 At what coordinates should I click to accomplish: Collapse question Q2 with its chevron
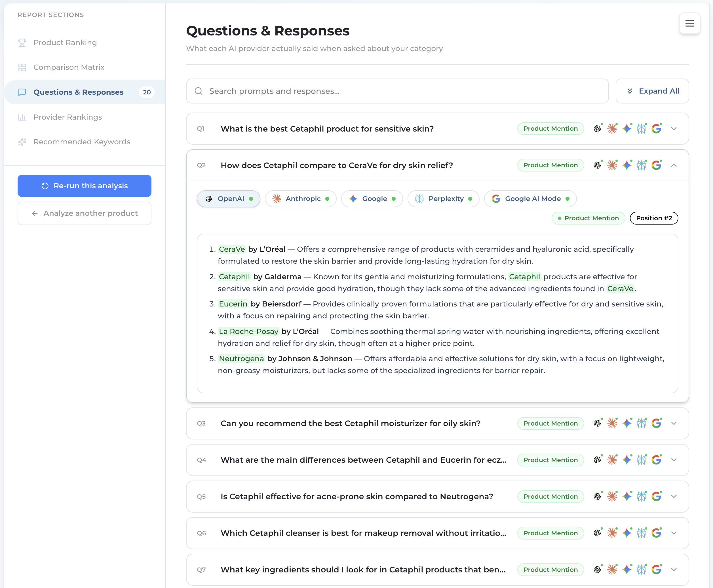click(x=674, y=165)
